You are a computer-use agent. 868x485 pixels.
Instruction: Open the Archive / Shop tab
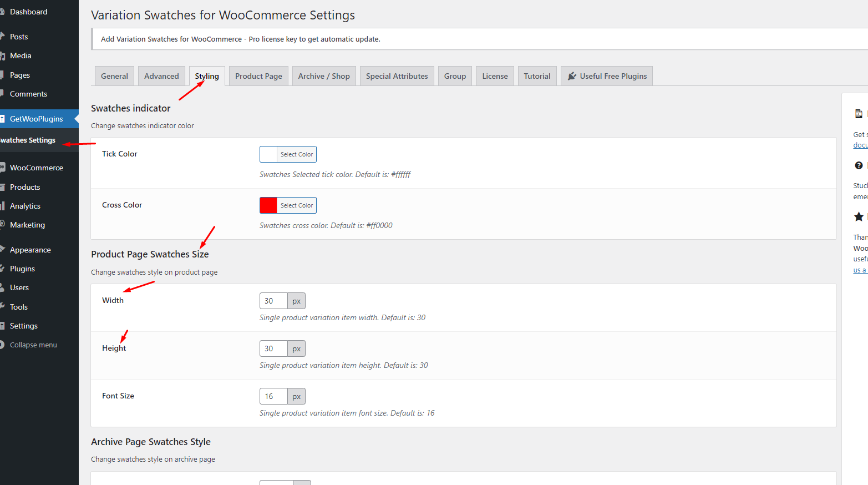(x=324, y=76)
